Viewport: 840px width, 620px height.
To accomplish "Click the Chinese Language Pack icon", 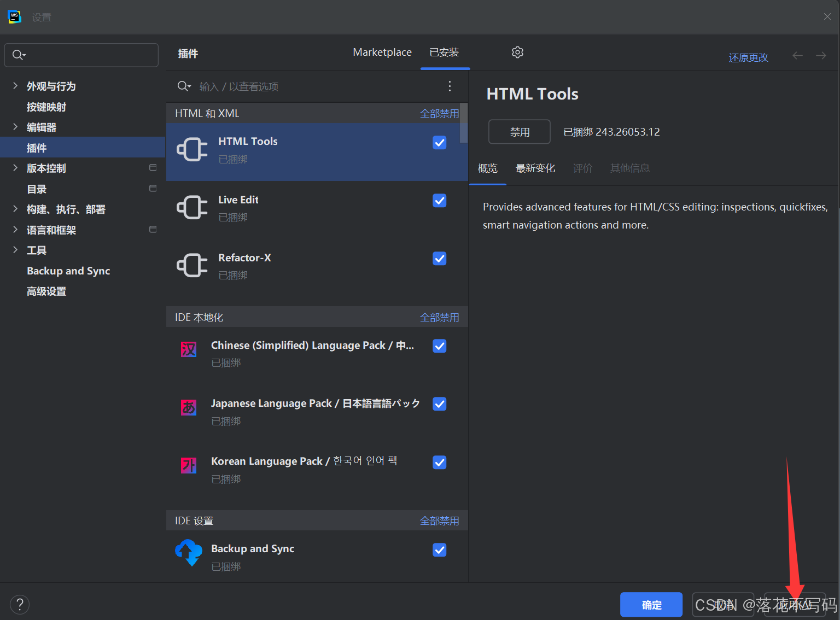I will coord(188,349).
